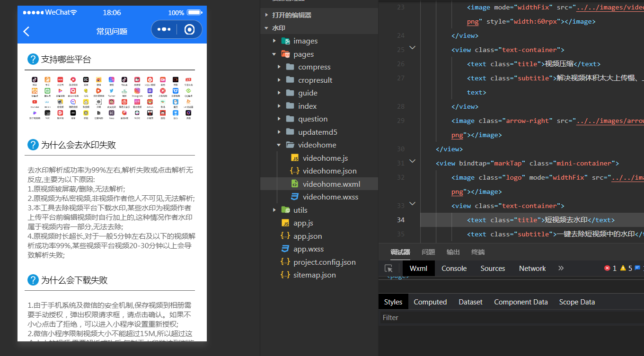
Task: Tap the circular close target in capsule
Action: [189, 29]
